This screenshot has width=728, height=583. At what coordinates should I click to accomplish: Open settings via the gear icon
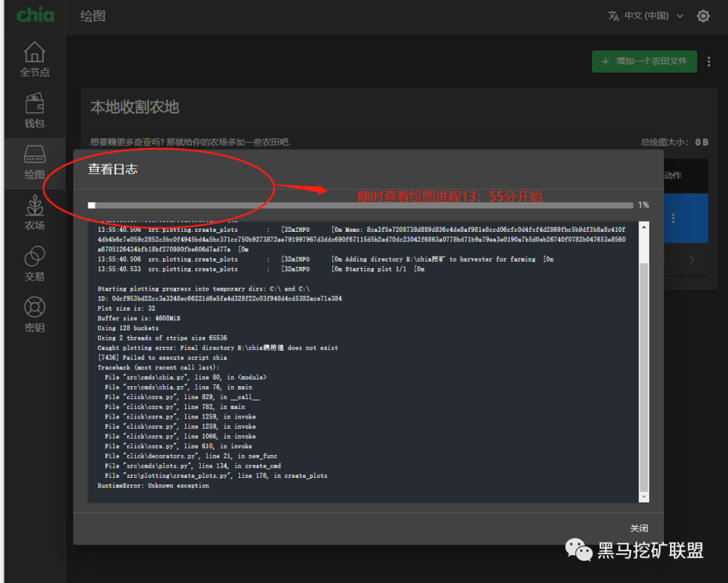703,16
